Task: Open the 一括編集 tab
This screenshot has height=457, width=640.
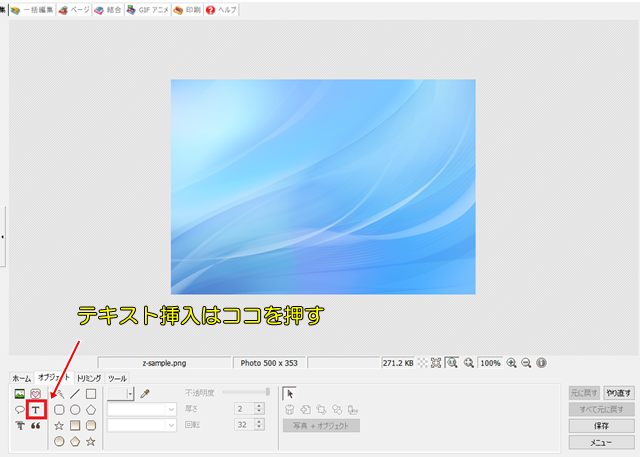Action: [32, 10]
